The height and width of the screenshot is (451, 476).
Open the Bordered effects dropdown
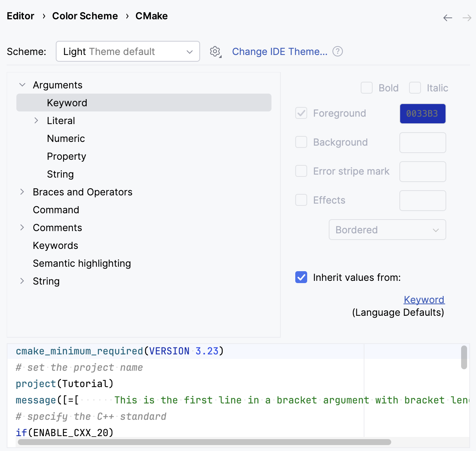click(387, 230)
